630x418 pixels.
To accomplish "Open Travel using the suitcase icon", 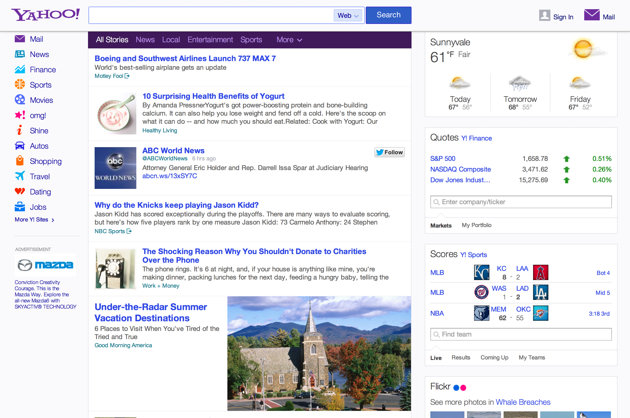I will [x=19, y=176].
